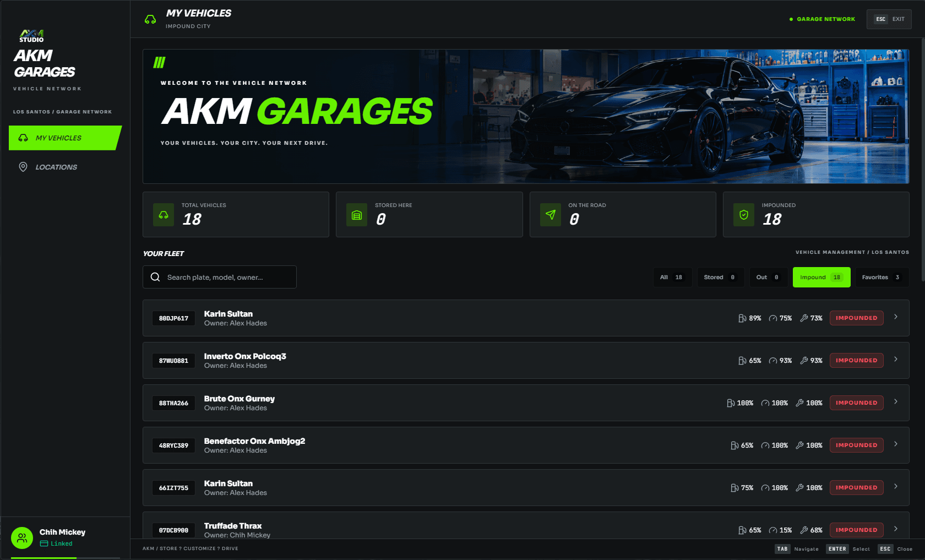Click fuel icon on Benefactor Onx Ambjog2 row

click(x=734, y=445)
